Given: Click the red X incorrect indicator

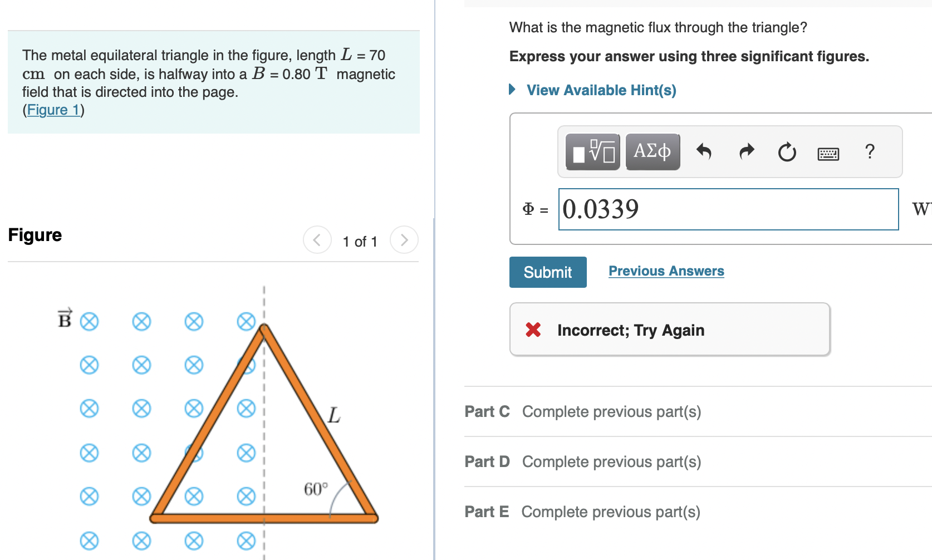Looking at the screenshot, I should [x=533, y=330].
